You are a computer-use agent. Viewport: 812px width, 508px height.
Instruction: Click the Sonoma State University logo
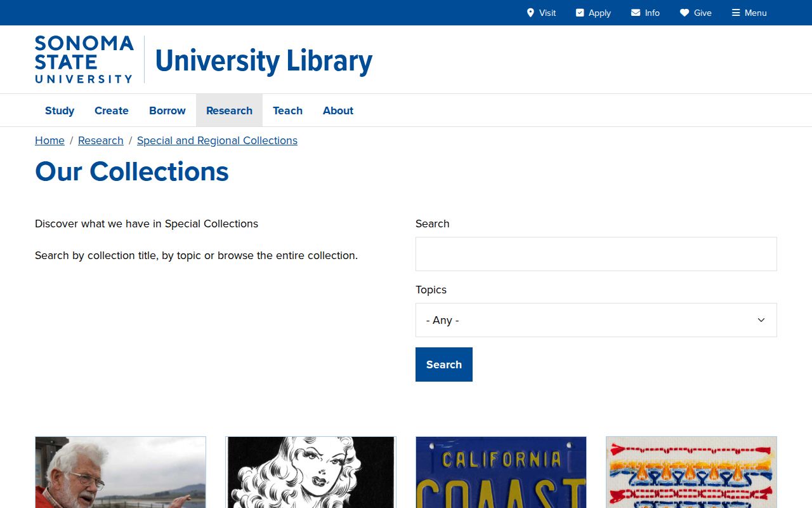point(84,60)
